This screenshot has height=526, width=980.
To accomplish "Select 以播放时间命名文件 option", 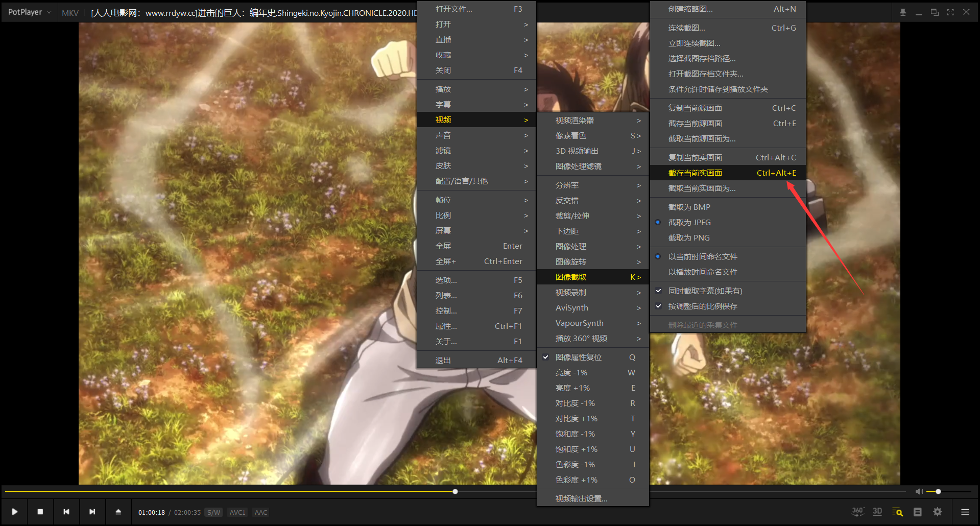I will pyautogui.click(x=728, y=272).
